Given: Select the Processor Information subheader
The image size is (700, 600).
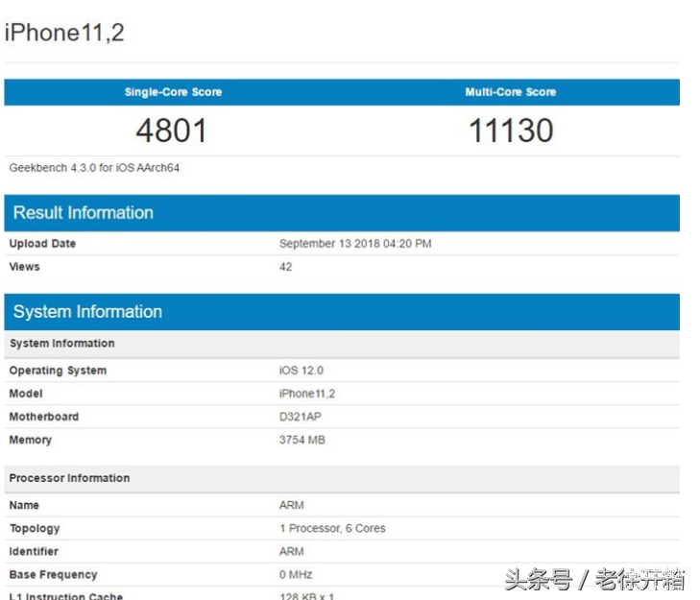Looking at the screenshot, I should click(342, 478).
